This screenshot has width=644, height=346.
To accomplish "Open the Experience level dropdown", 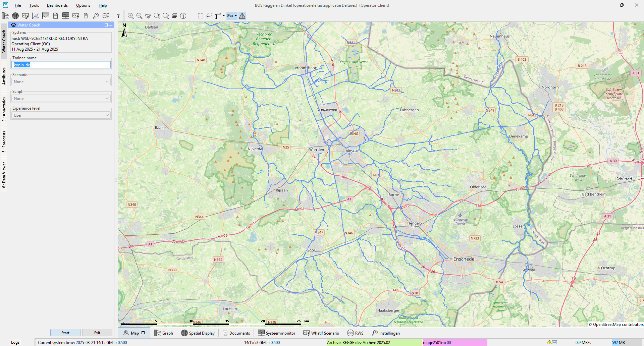I will pos(61,115).
